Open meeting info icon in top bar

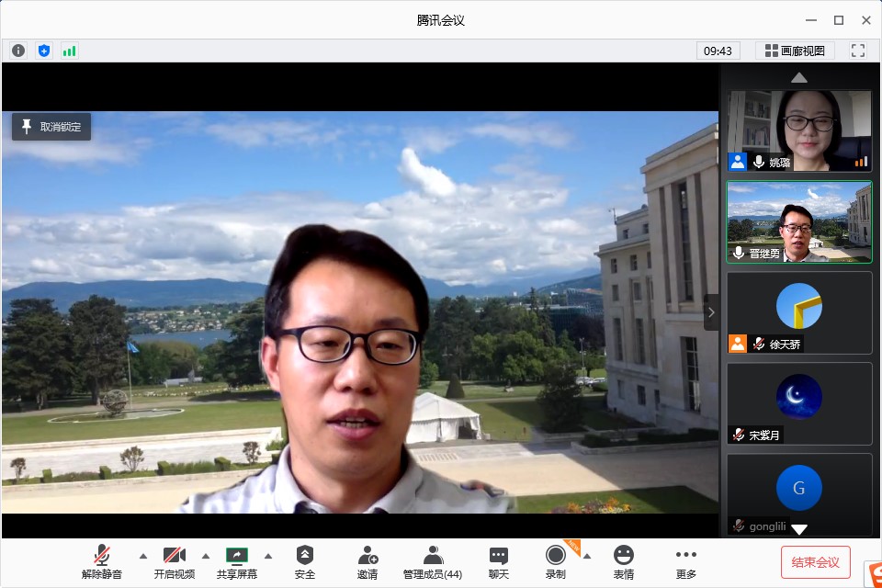pos(18,51)
